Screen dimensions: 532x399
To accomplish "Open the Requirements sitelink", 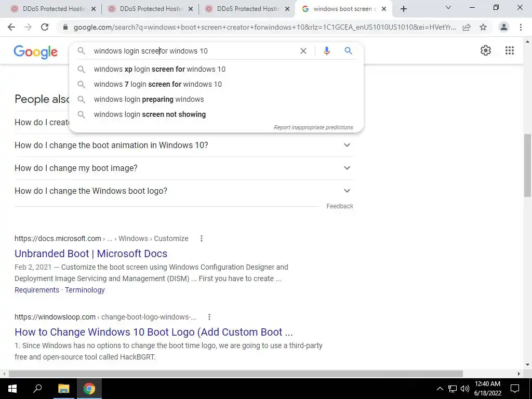I will pos(37,290).
